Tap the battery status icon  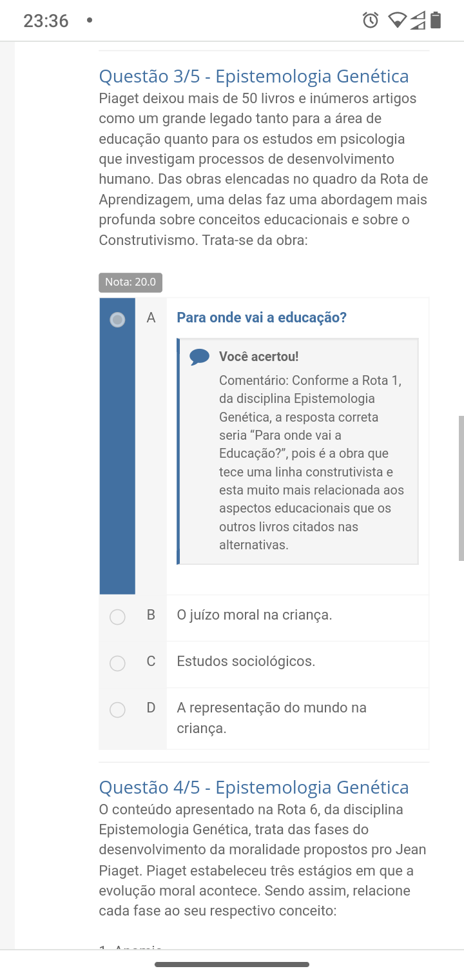(436, 21)
